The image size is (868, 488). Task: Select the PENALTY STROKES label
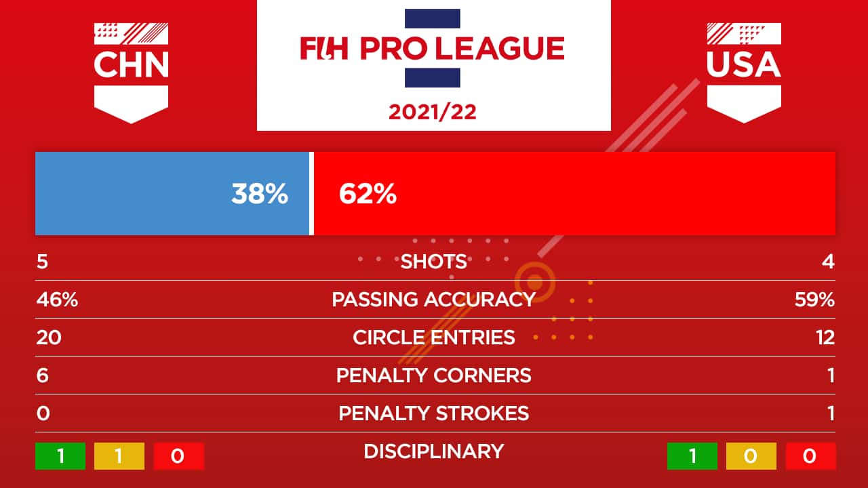[x=434, y=413]
